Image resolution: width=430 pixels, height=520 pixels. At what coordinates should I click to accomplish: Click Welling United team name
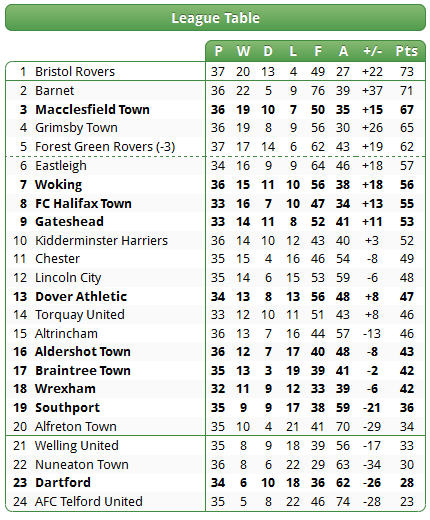pyautogui.click(x=77, y=446)
